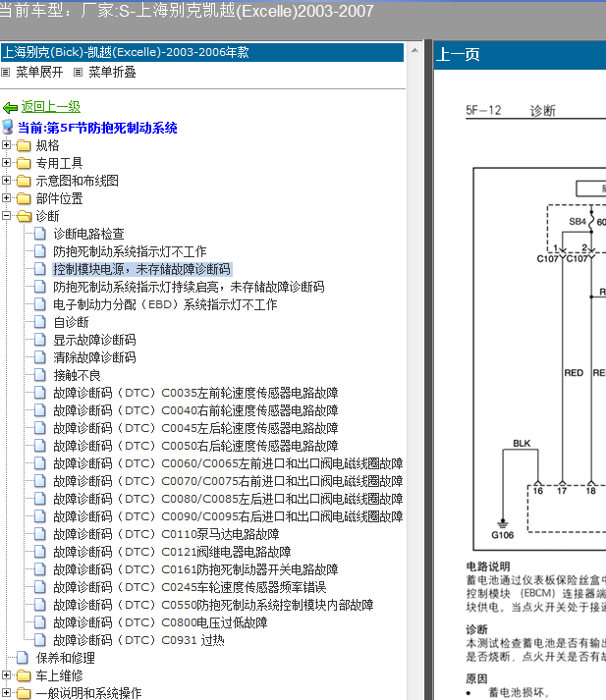Click 菜单展开 to expand all menus
The width and height of the screenshot is (606, 700).
pyautogui.click(x=39, y=72)
